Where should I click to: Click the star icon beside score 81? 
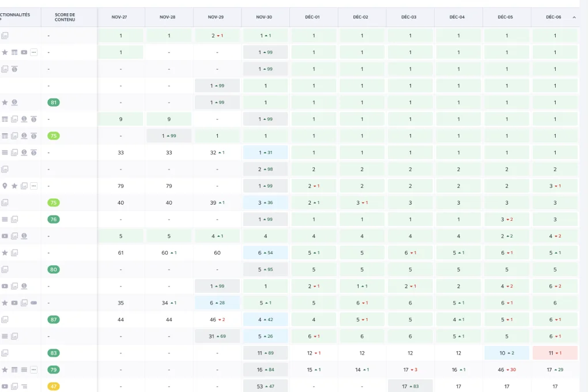pyautogui.click(x=5, y=103)
